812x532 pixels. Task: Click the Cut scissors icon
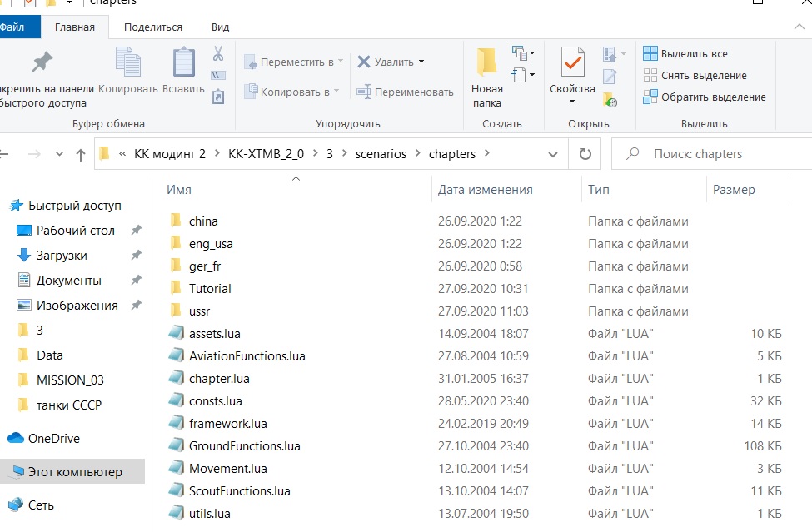(218, 53)
